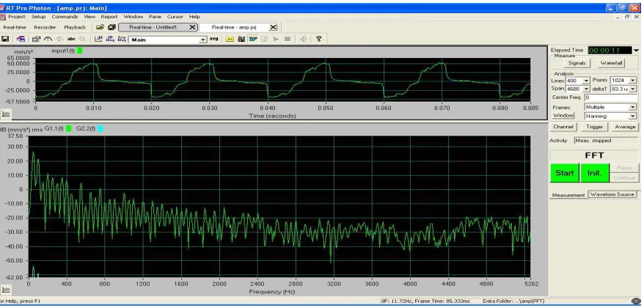Click the spectrum plot corner options icon
The height and width of the screenshot is (308, 644).
pyautogui.click(x=6, y=290)
